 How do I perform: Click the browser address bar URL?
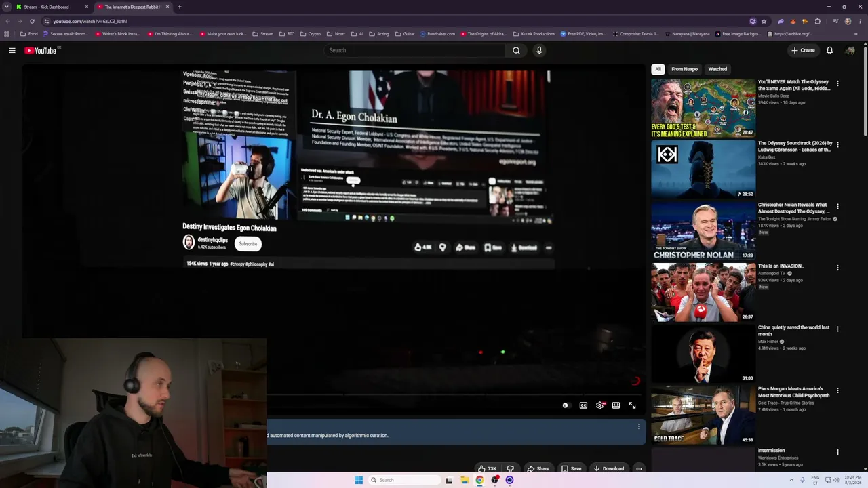click(x=90, y=21)
